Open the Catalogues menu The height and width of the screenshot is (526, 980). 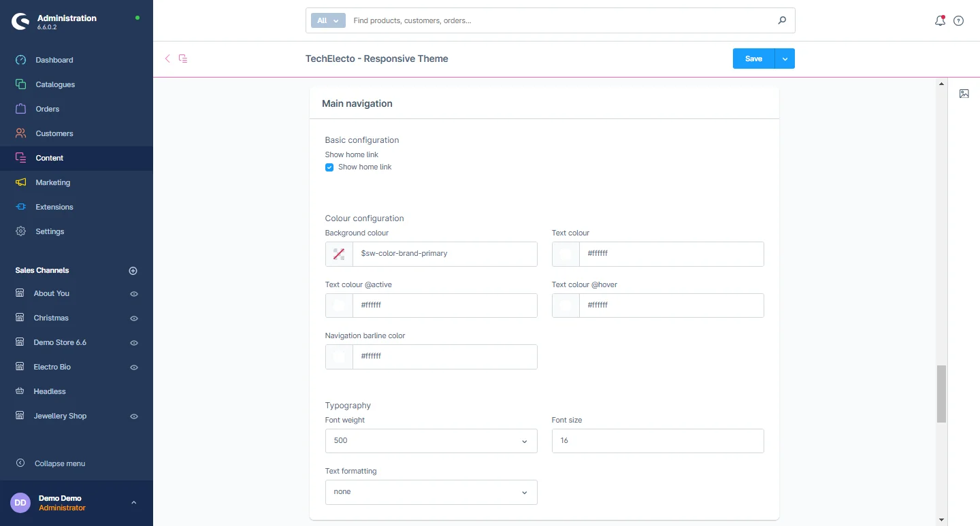(x=54, y=84)
